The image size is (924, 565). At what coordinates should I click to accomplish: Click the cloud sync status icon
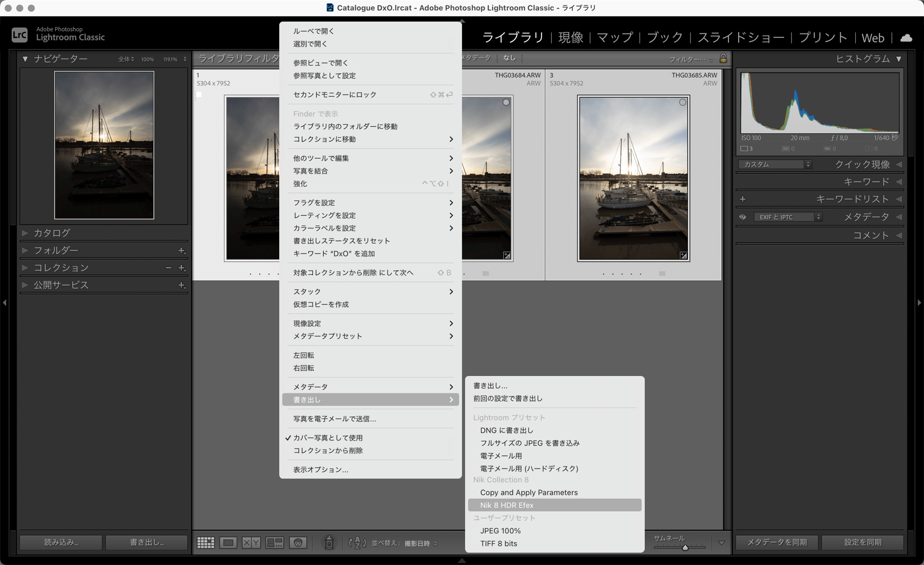[907, 37]
